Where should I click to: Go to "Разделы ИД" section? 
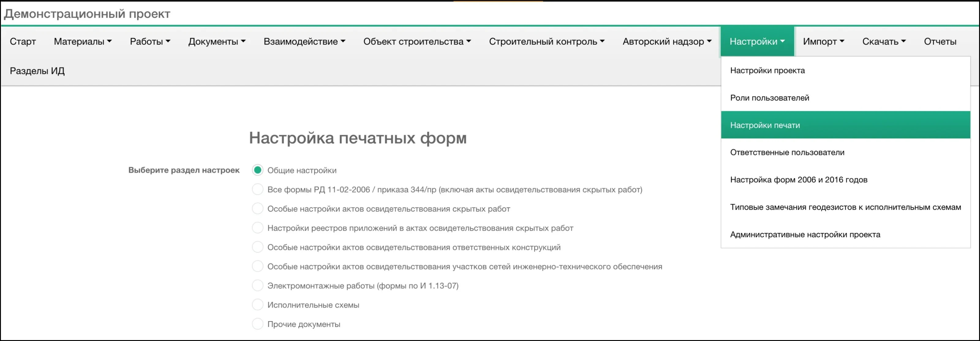click(37, 70)
